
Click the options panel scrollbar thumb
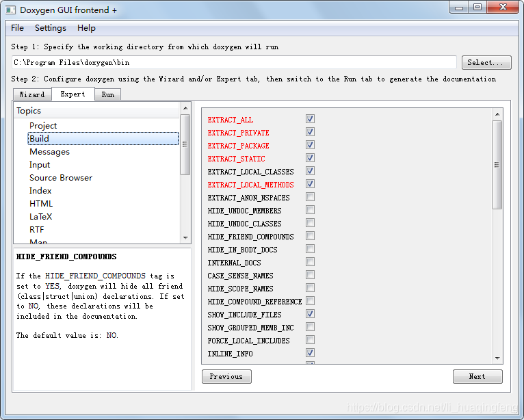pyautogui.click(x=497, y=165)
